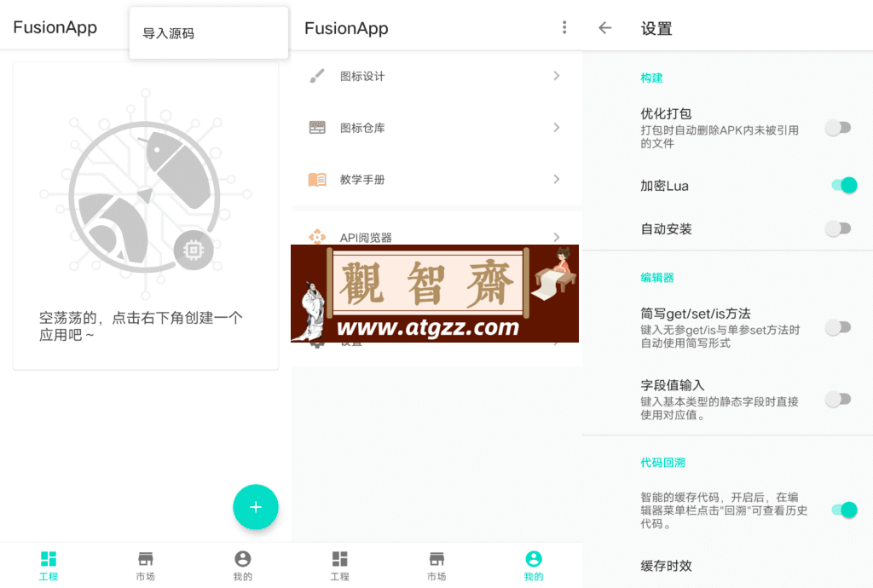873x588 pixels.
Task: Click the 自动安装 setting label
Action: click(666, 229)
